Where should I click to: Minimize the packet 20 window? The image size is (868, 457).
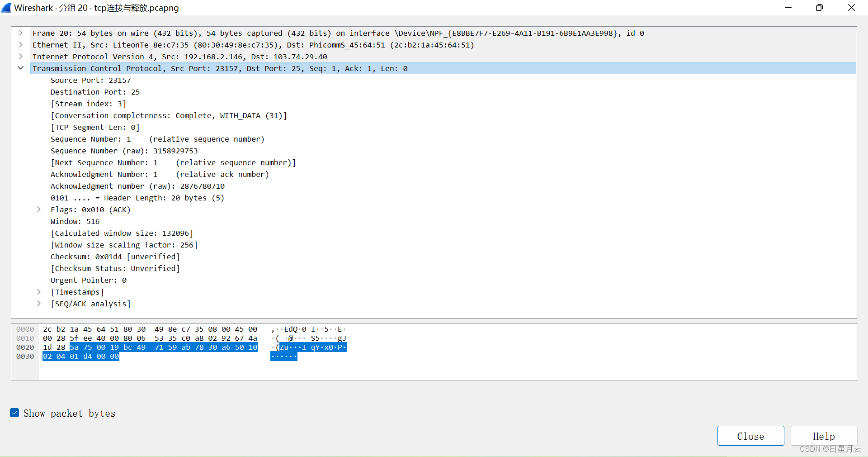[x=788, y=8]
